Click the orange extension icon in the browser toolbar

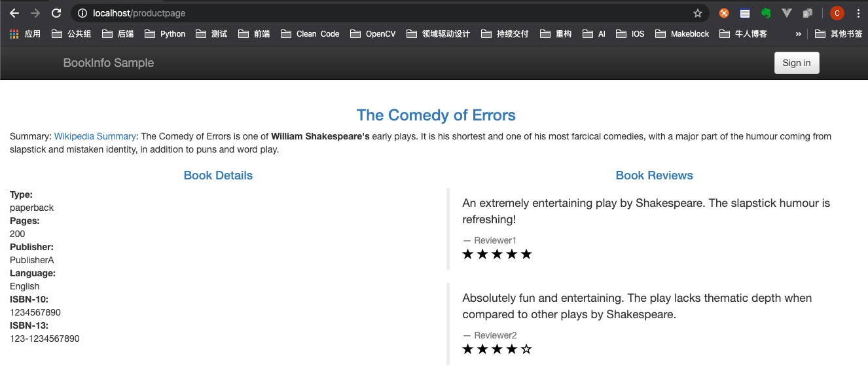tap(724, 13)
